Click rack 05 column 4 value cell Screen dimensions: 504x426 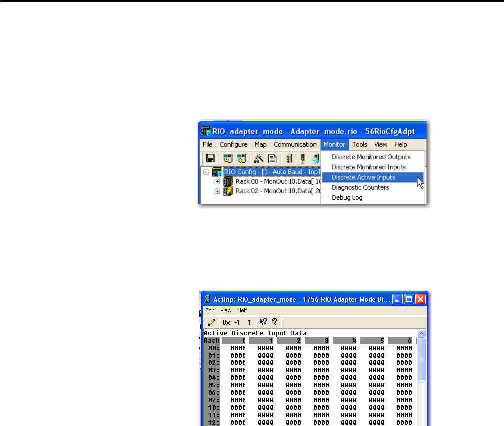[x=349, y=385]
